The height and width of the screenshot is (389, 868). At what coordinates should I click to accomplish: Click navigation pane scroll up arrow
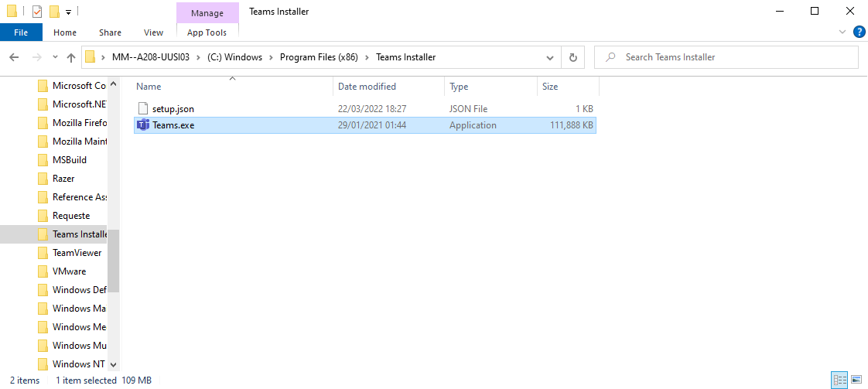(x=114, y=84)
